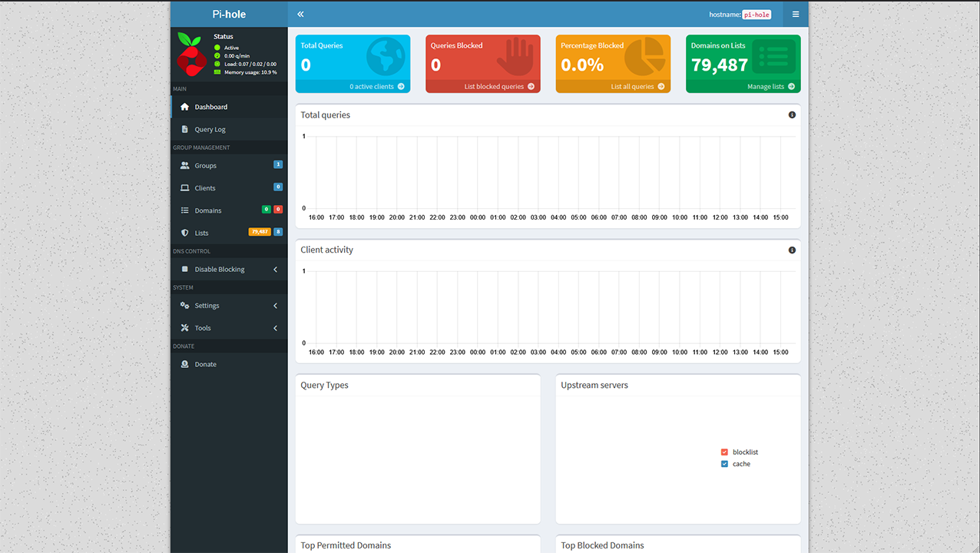This screenshot has width=980, height=553.
Task: Go to the Clients menu item
Action: 205,188
